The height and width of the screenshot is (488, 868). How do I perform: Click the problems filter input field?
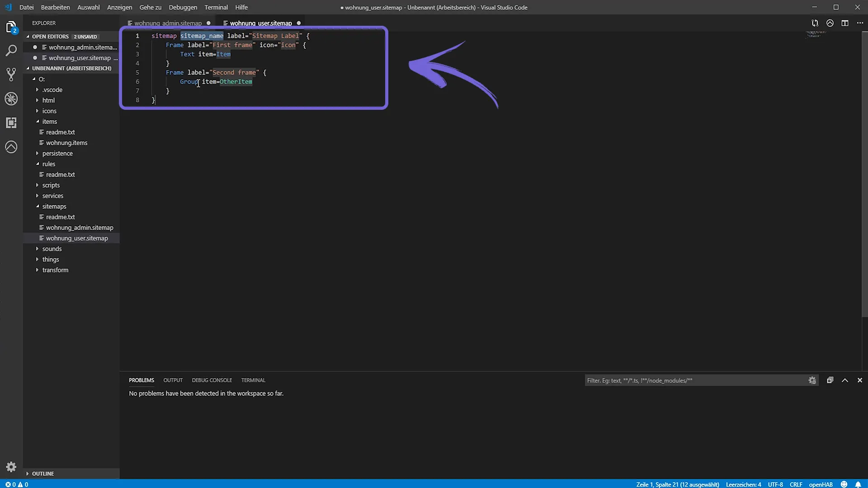click(695, 380)
